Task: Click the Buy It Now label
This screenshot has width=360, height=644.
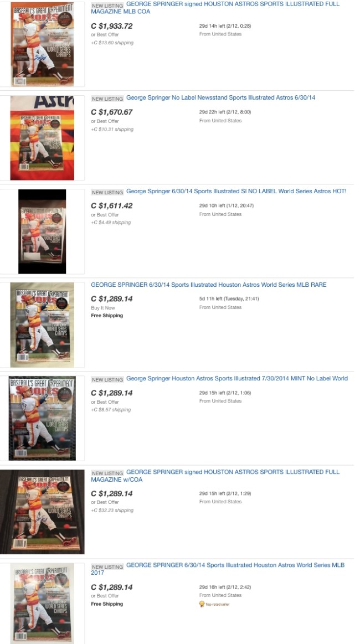Action: point(103,308)
